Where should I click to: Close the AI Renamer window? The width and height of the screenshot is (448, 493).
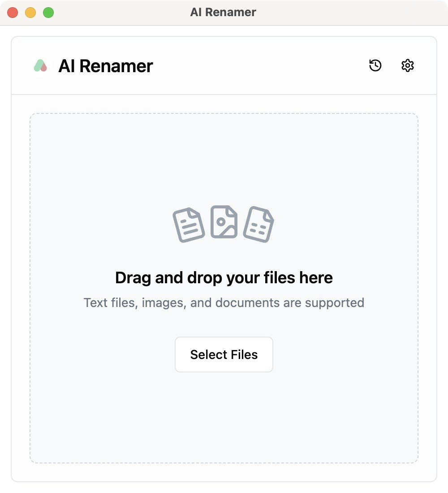tap(13, 13)
